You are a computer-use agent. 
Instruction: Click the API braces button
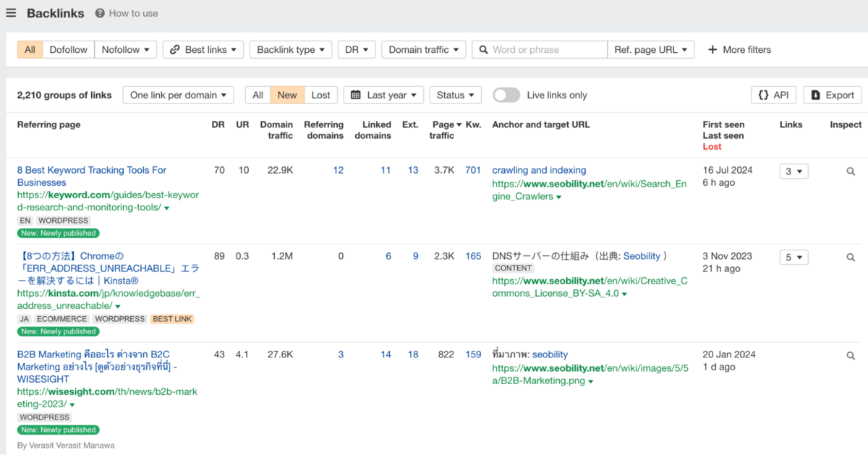tap(773, 95)
